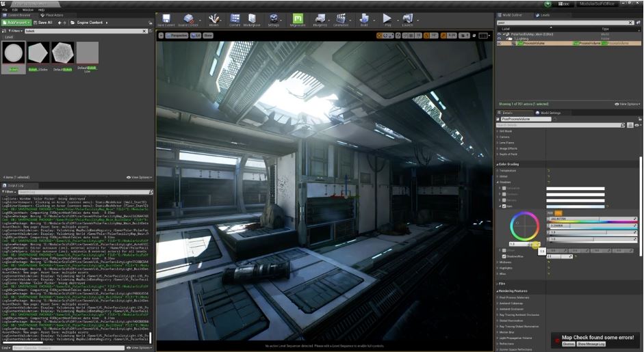Enable the Saturation checkbox under Shadows
The image size is (644, 352).
(x=504, y=188)
